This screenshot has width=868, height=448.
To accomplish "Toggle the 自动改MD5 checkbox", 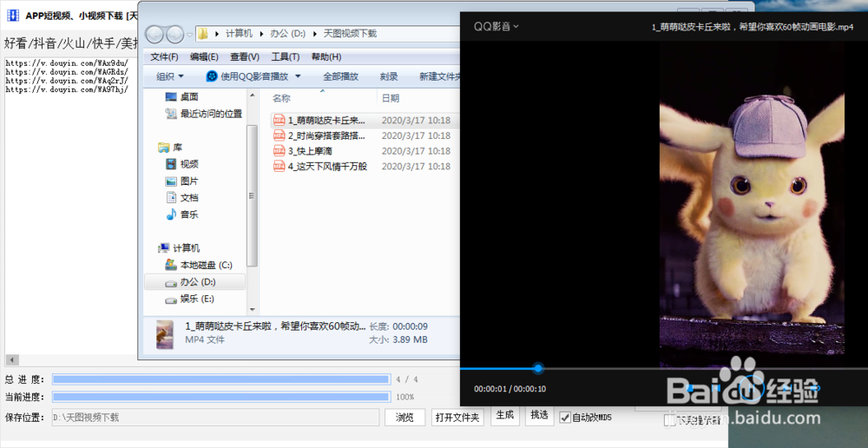I will coord(565,417).
